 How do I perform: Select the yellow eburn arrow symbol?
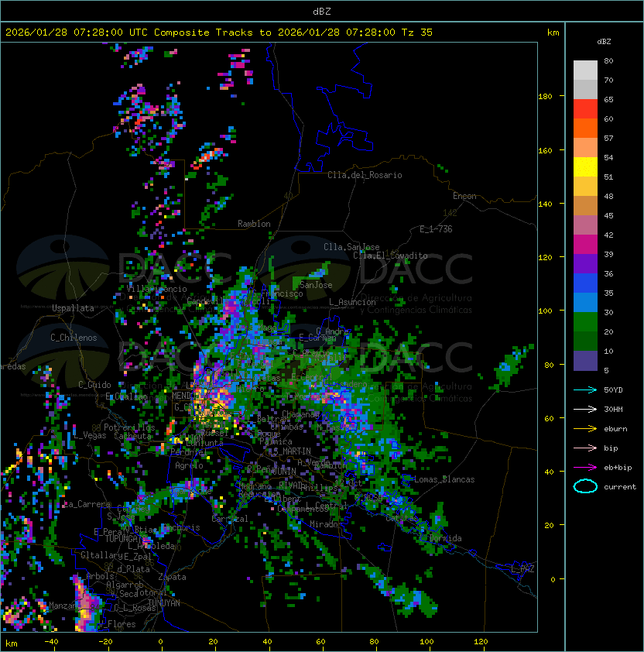tap(585, 429)
